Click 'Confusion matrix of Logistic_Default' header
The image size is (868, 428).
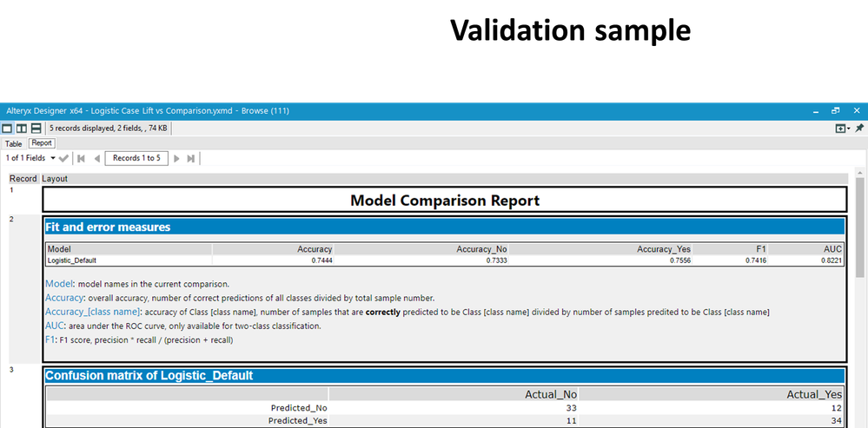coord(445,376)
